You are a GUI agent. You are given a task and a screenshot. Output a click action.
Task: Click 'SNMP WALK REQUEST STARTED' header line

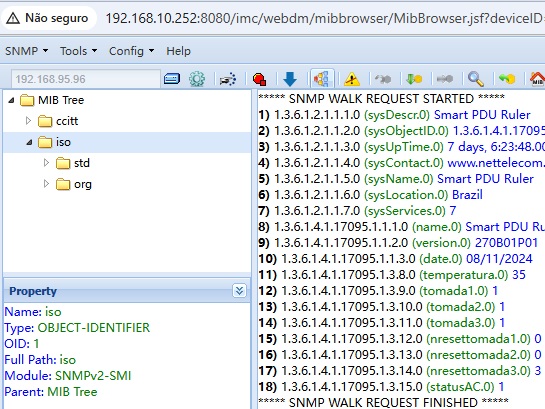point(381,99)
